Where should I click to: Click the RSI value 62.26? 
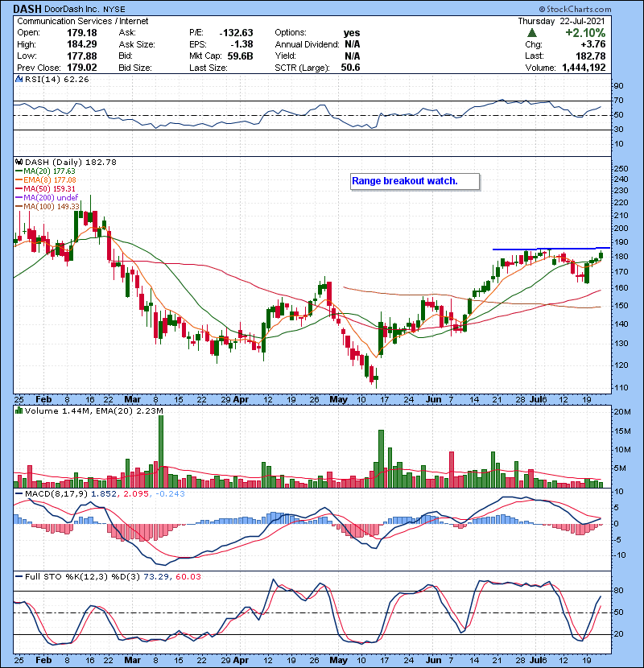[x=75, y=80]
